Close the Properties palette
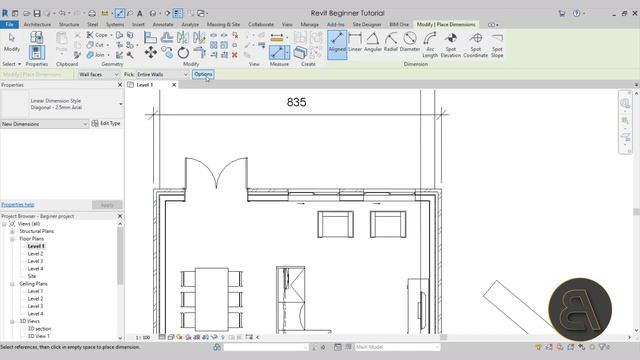Viewport: 640px width, 360px height. pyautogui.click(x=120, y=85)
